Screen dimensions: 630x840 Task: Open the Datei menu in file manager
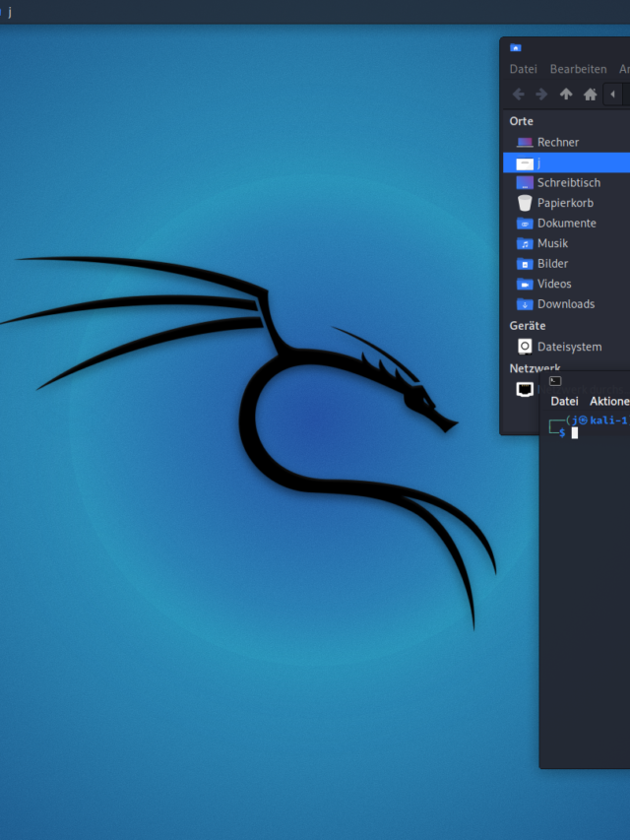523,69
